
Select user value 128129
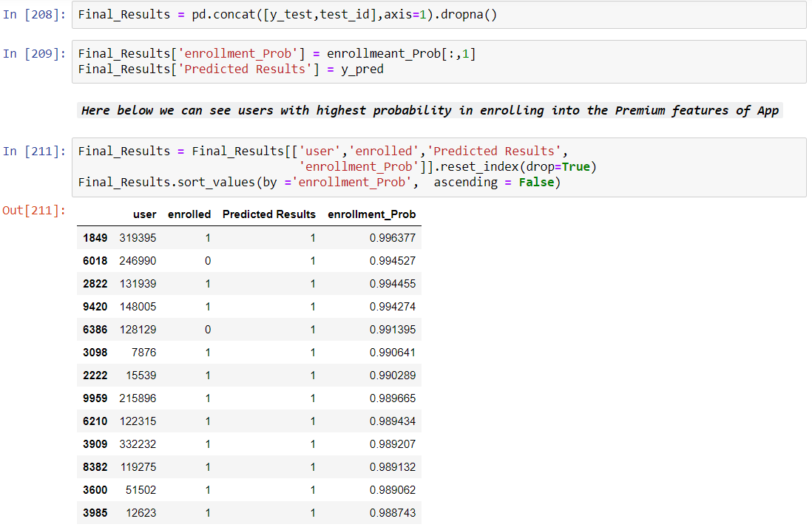(x=138, y=330)
